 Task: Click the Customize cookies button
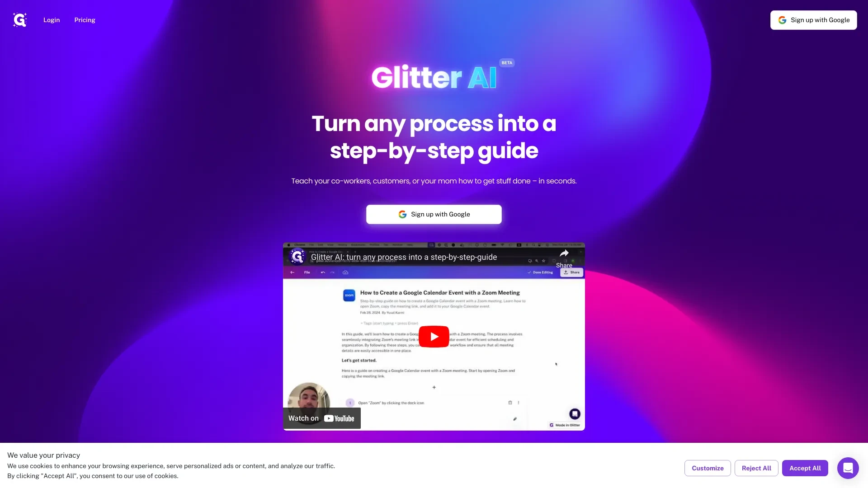pyautogui.click(x=707, y=468)
